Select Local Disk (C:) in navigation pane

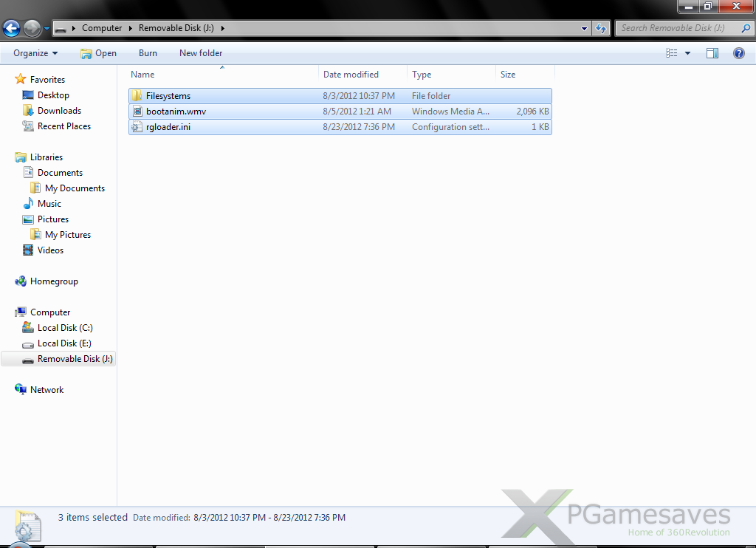pyautogui.click(x=65, y=328)
